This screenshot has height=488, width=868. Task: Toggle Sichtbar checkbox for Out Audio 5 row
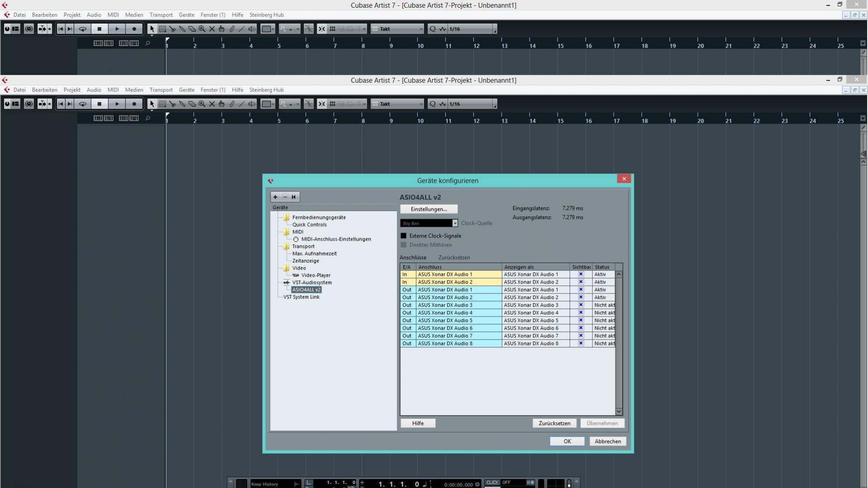coord(581,321)
